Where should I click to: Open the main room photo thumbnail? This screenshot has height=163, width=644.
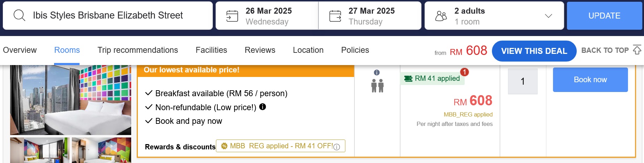[70, 100]
